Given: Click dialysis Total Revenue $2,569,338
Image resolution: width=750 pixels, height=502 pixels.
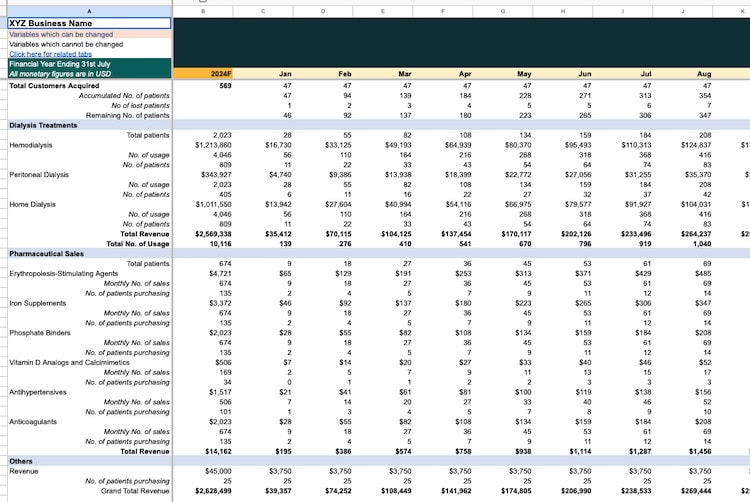Looking at the screenshot, I should [213, 234].
